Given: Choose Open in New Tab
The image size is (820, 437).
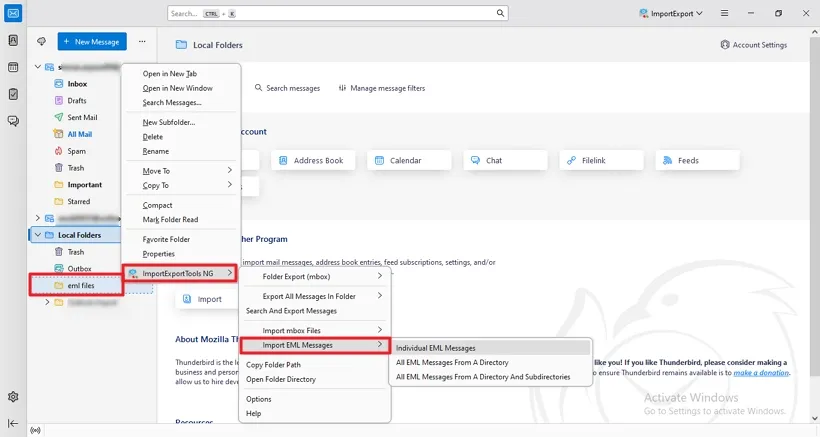Looking at the screenshot, I should click(181, 74).
